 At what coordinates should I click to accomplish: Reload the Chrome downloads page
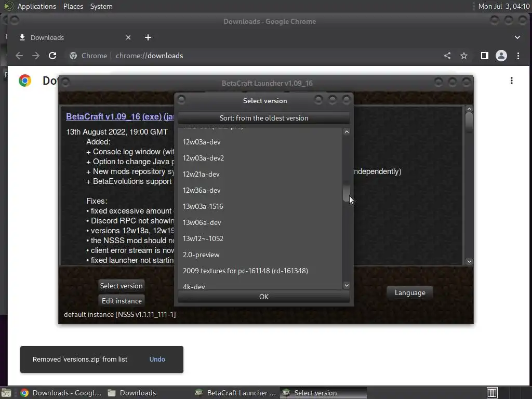tap(52, 56)
